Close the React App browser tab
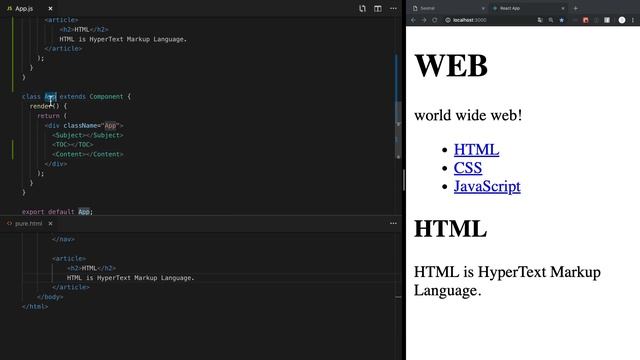 tap(563, 8)
